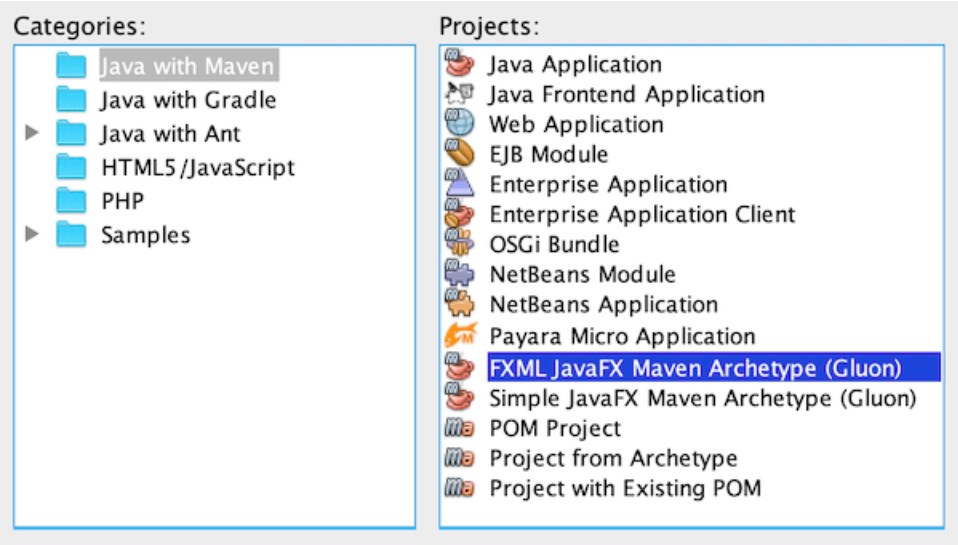Select Simple JavaFX Maven Archetype (Gluon)
Image resolution: width=958 pixels, height=545 pixels.
(703, 398)
